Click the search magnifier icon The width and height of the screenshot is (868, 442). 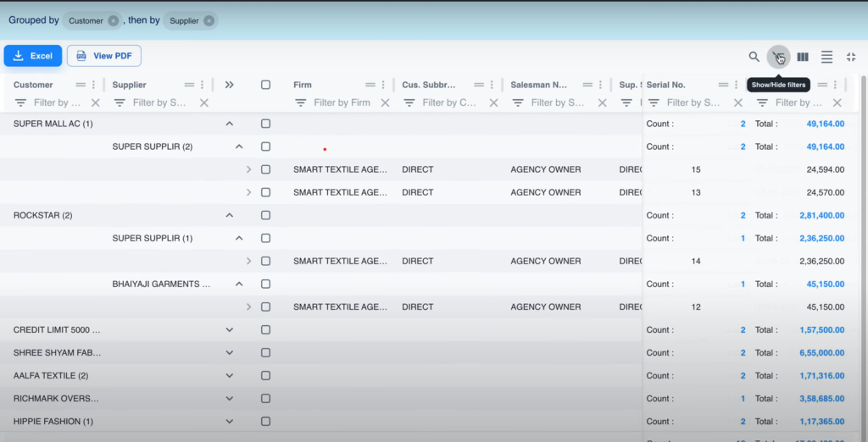754,57
